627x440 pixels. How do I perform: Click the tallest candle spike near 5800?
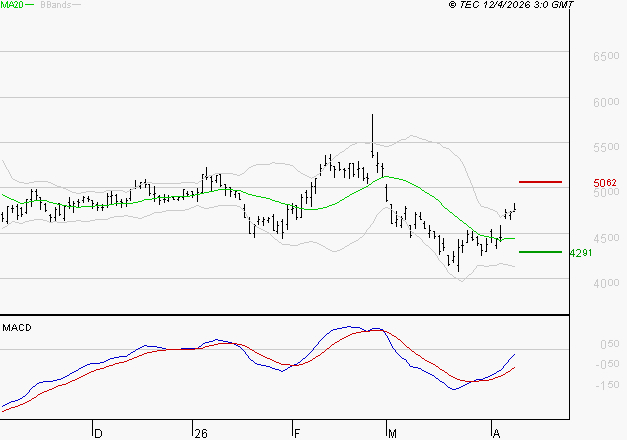click(372, 130)
